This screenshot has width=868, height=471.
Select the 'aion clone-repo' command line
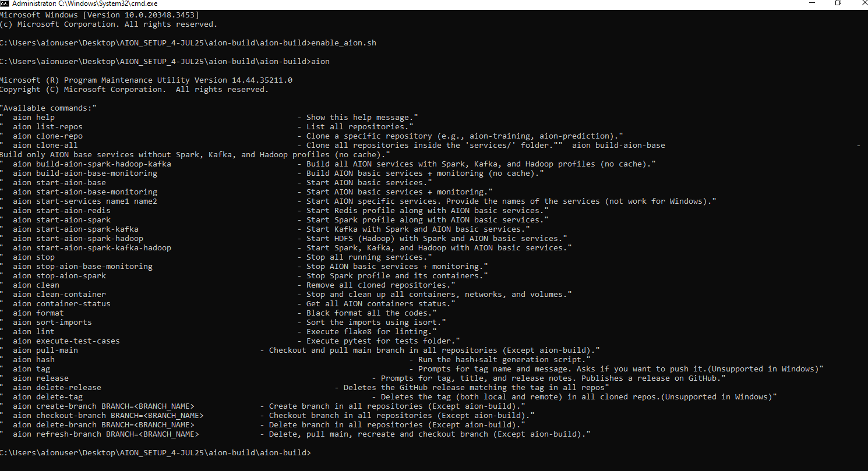point(47,136)
